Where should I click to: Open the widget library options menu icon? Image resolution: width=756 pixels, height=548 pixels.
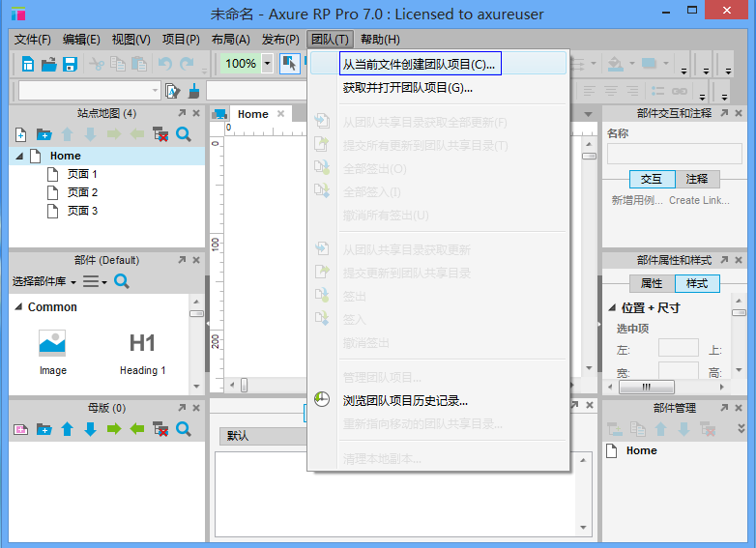tap(95, 281)
